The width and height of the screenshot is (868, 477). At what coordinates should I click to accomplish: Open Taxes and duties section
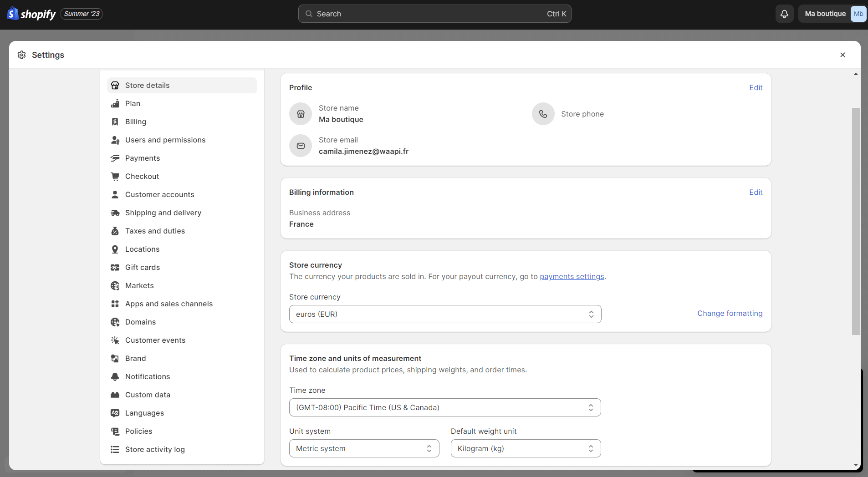(x=182, y=231)
